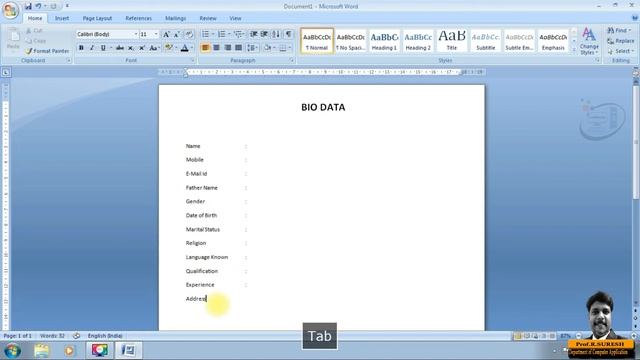Increase font size with Grow Font
640x360 pixels.
coord(166,34)
